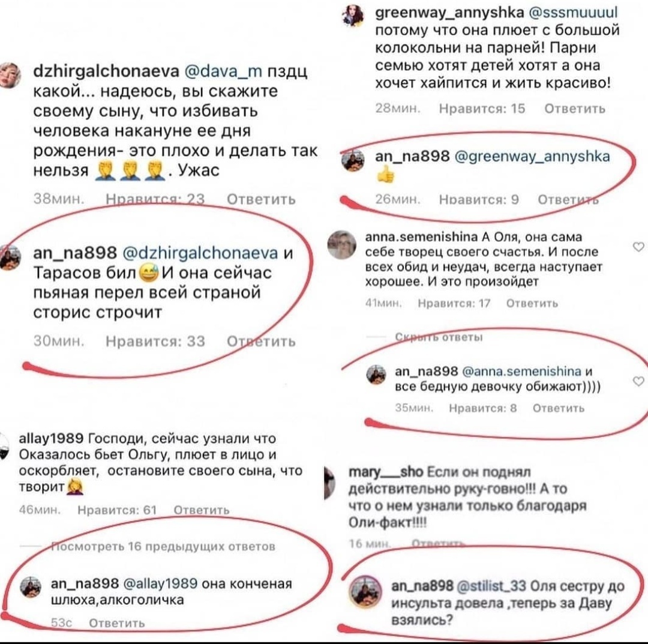Like anna.semenishina's comment with heart

639,247
